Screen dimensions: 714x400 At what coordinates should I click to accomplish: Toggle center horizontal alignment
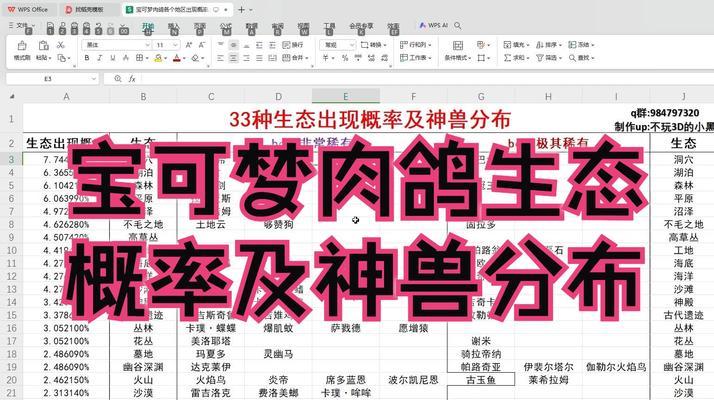point(233,58)
